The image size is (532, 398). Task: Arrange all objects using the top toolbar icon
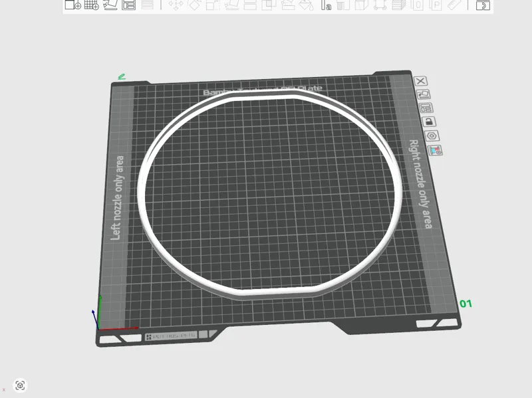pos(129,5)
